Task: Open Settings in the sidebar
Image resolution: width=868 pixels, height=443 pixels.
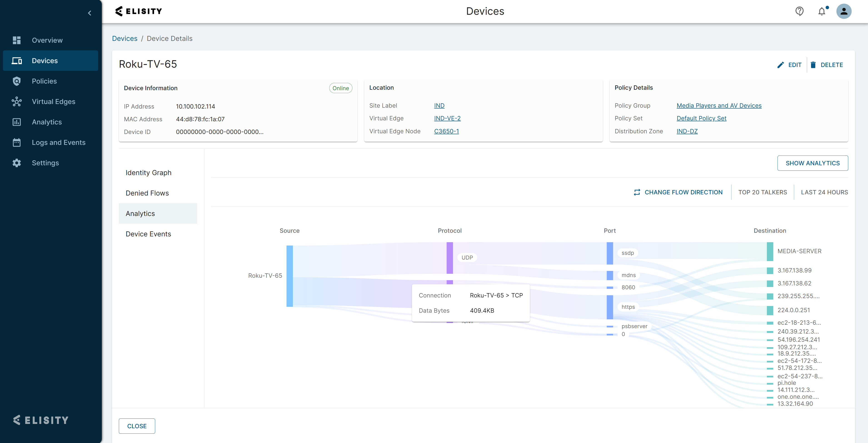Action: coord(50,163)
